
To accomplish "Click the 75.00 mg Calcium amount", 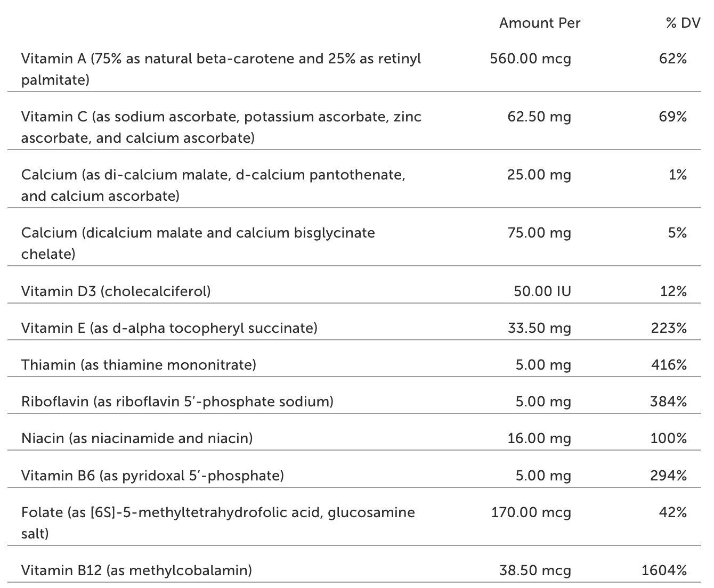I will point(539,232).
